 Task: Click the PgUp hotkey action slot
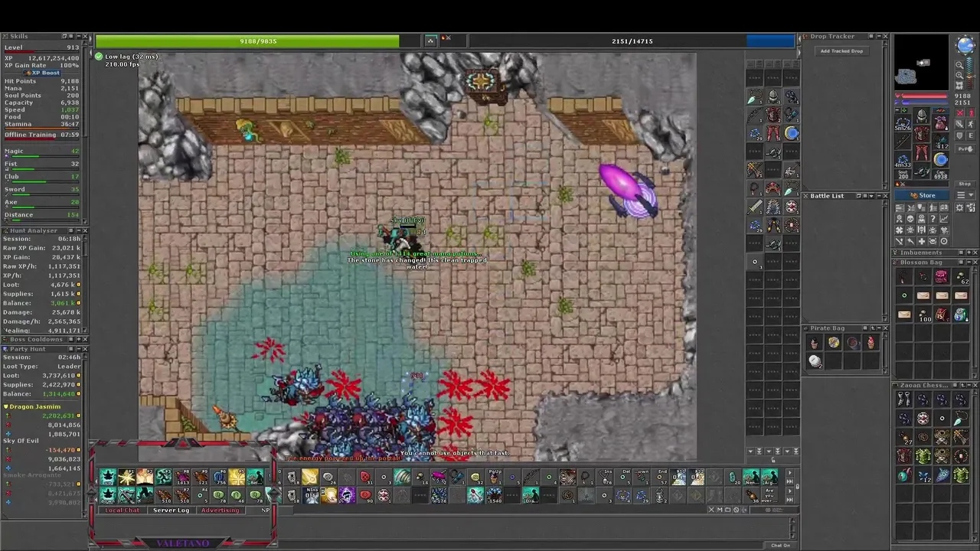[x=494, y=477]
